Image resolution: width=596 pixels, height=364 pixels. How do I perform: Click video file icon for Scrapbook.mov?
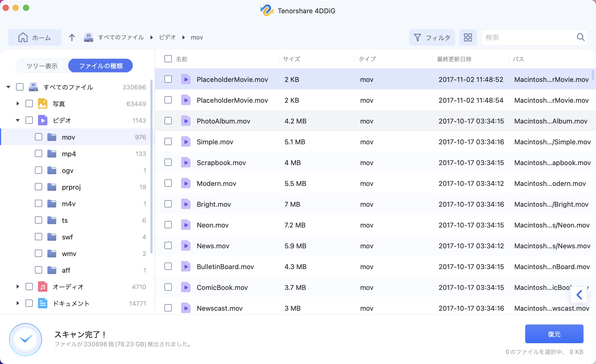(x=186, y=162)
